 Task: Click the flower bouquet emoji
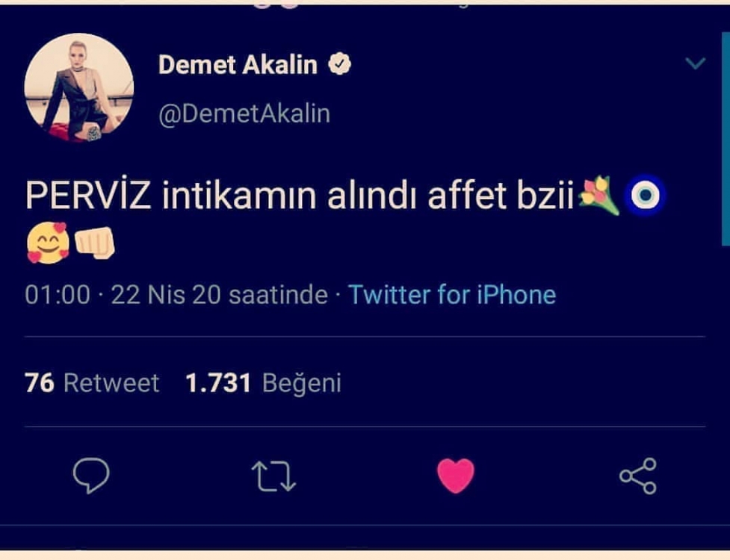(x=598, y=196)
